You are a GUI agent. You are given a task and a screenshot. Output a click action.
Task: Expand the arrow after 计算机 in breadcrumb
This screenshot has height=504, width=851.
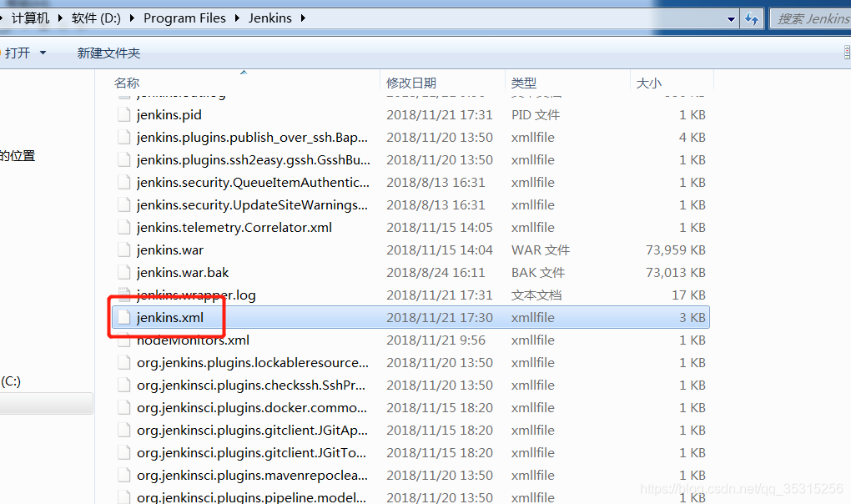(x=60, y=18)
